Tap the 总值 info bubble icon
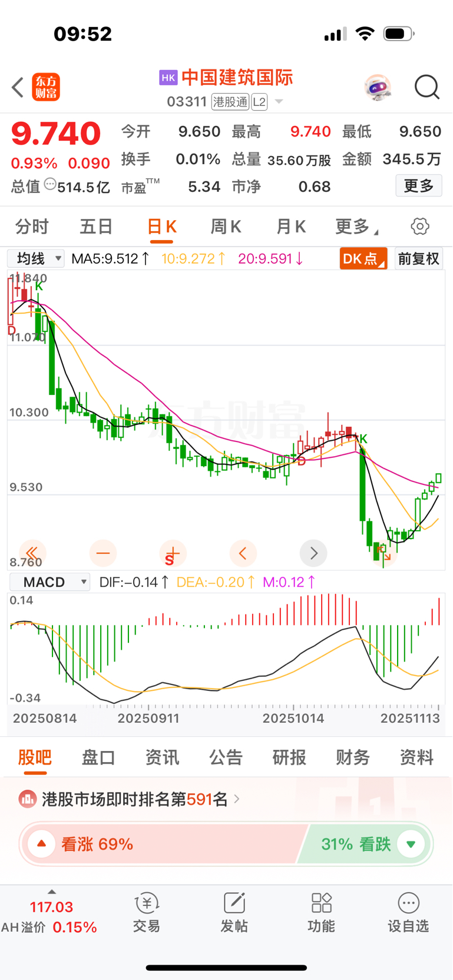 point(50,185)
